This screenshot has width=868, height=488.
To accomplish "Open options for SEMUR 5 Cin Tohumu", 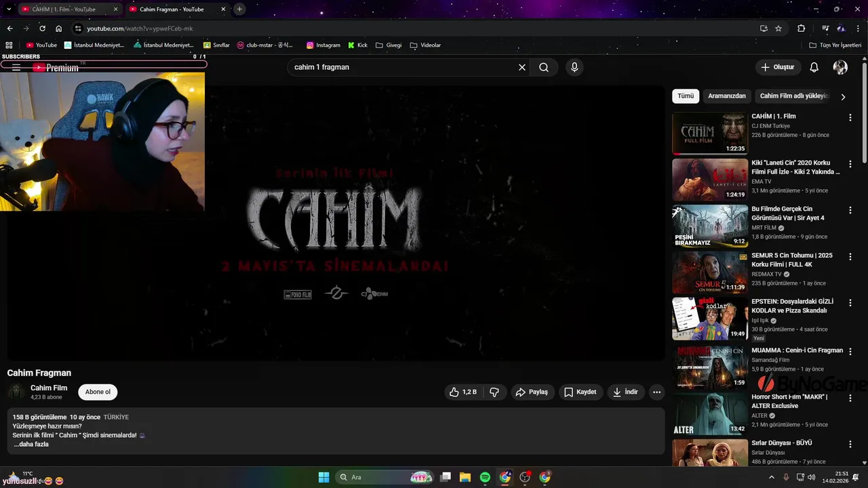I will (x=850, y=256).
